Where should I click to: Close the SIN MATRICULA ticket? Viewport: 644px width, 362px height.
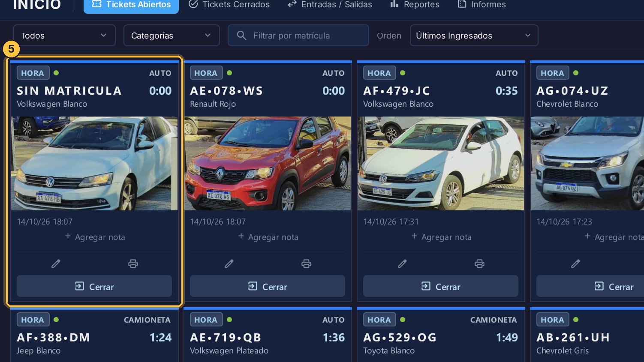coord(94,286)
